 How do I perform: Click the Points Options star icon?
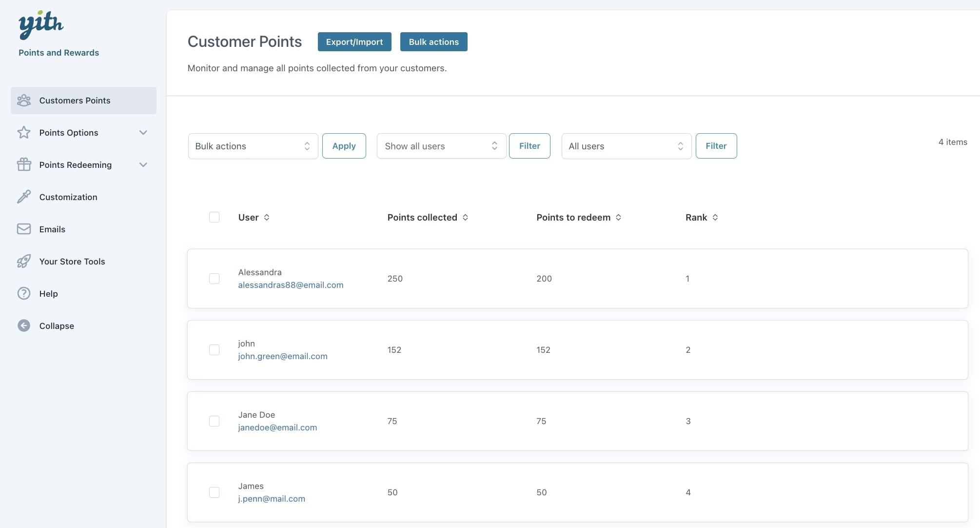pos(24,133)
